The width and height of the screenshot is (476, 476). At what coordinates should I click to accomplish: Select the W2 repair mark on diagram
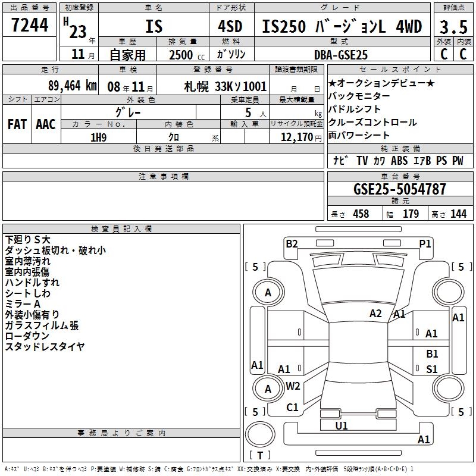293,386
